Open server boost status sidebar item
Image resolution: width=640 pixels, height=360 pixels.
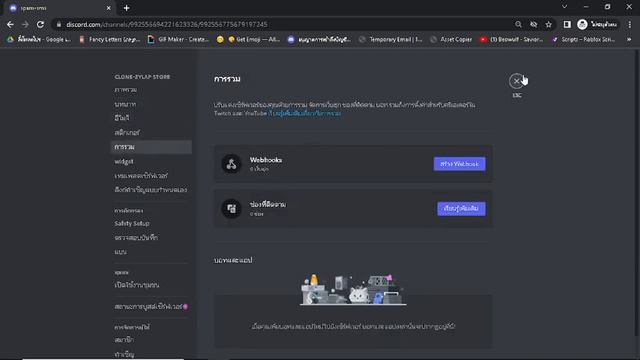[x=151, y=307]
